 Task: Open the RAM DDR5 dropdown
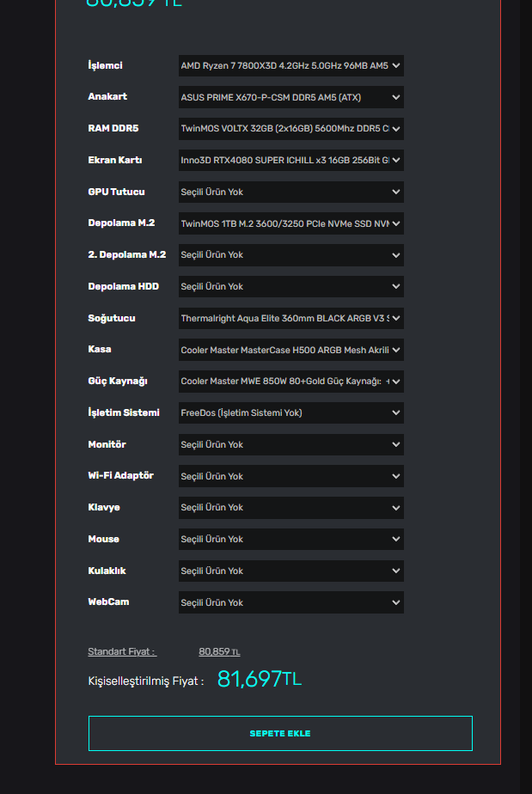coord(290,129)
